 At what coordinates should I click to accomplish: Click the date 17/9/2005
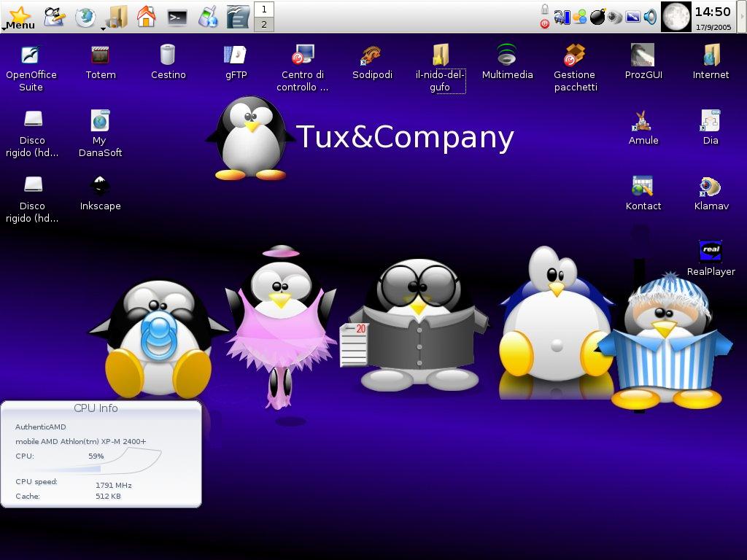tap(713, 27)
